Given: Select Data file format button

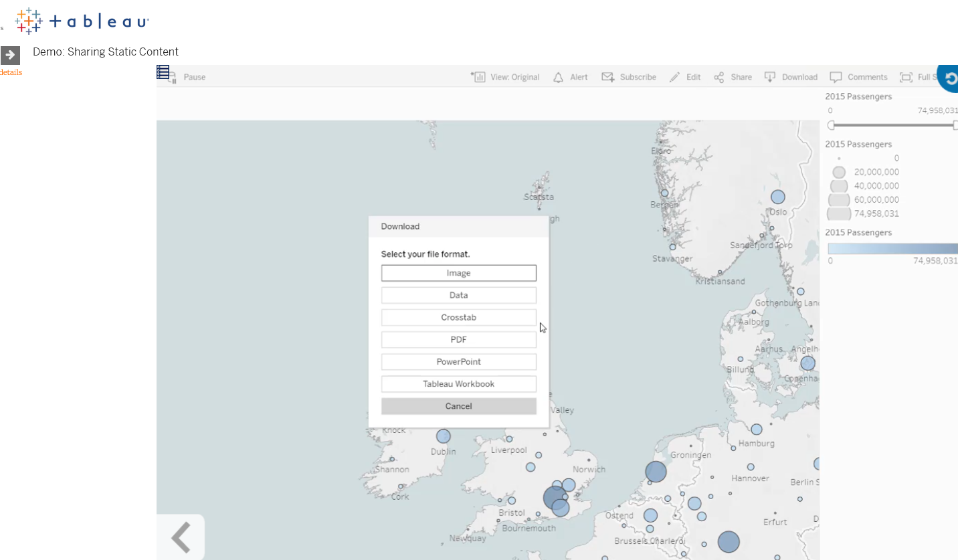Looking at the screenshot, I should 459,295.
